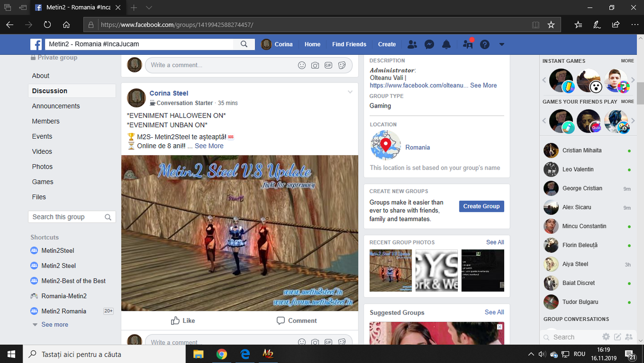Open Quick Help question mark icon
Screen dimensions: 644x363
pos(485,44)
